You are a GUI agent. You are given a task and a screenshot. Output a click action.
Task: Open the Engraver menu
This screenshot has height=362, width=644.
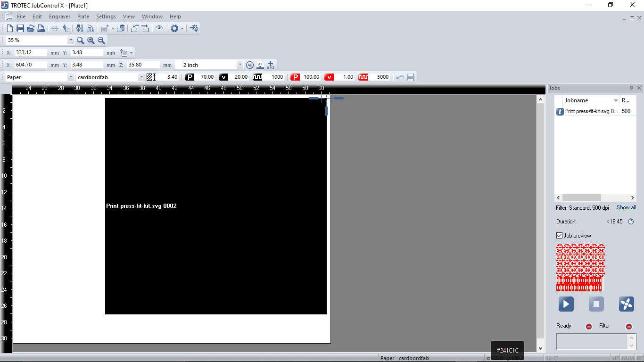pos(60,16)
